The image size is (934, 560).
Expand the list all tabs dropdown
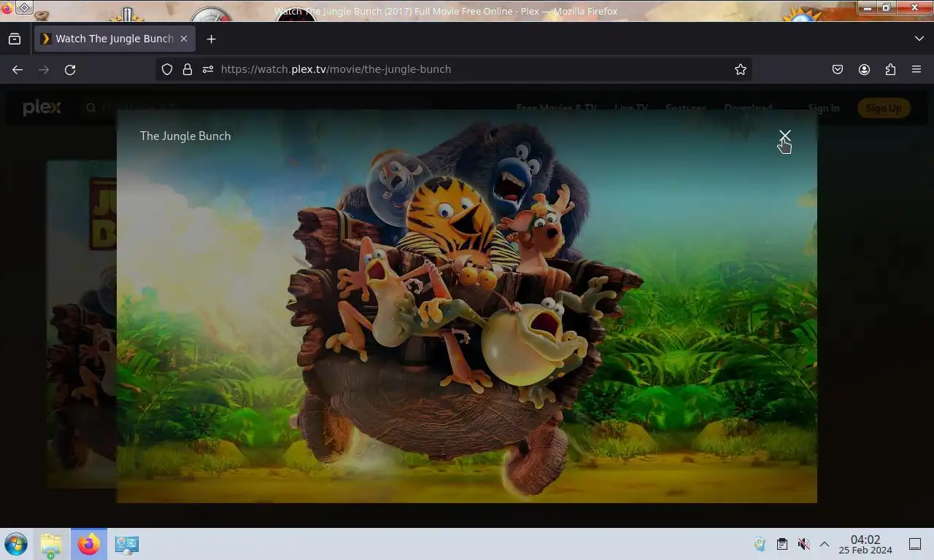coord(919,39)
